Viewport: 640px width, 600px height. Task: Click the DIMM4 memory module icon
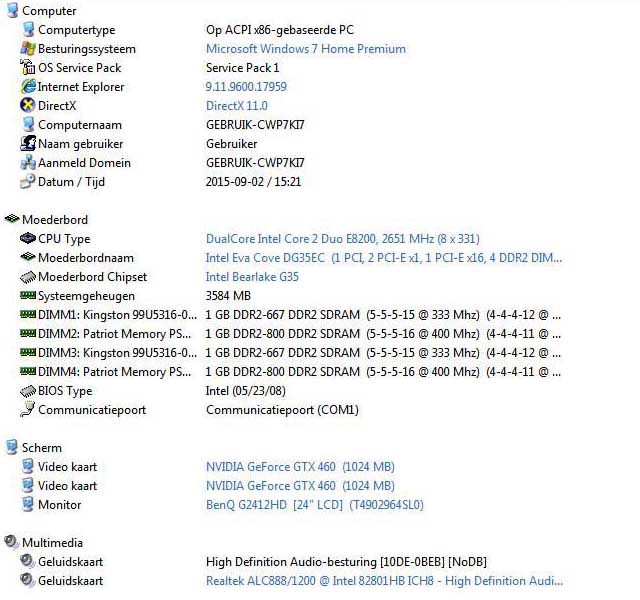28,371
